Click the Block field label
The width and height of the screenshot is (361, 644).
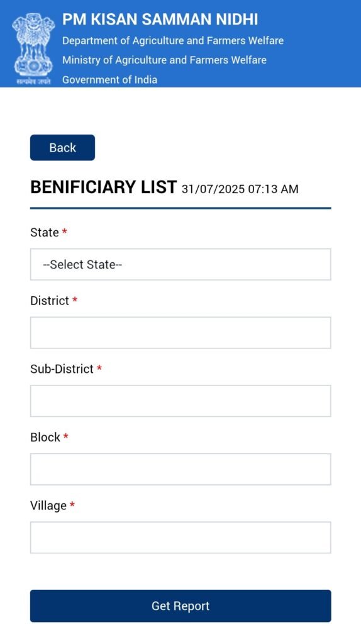(45, 437)
